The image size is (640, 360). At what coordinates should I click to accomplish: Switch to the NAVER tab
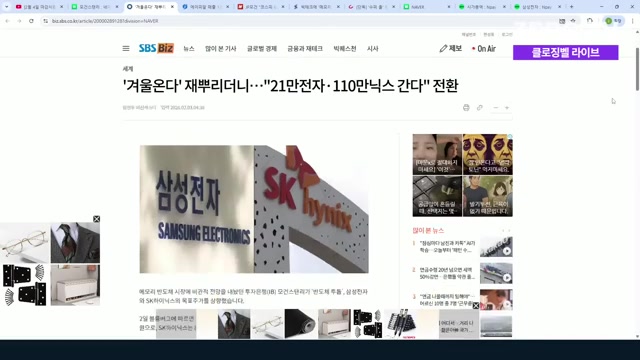point(427,7)
